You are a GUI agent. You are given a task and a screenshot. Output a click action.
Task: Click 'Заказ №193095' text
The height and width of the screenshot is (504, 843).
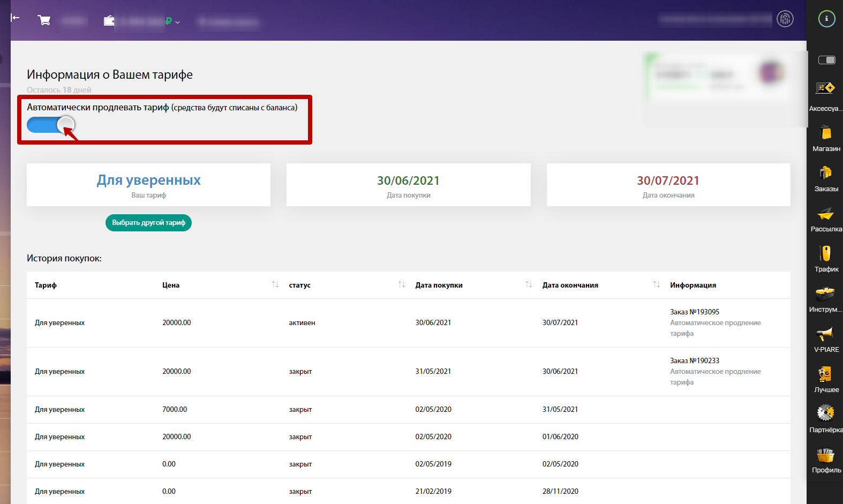click(695, 312)
